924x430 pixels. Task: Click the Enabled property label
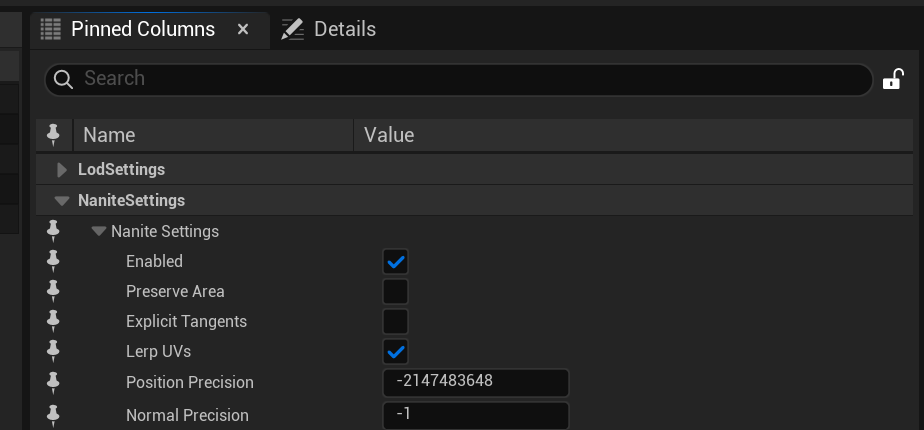(x=154, y=262)
